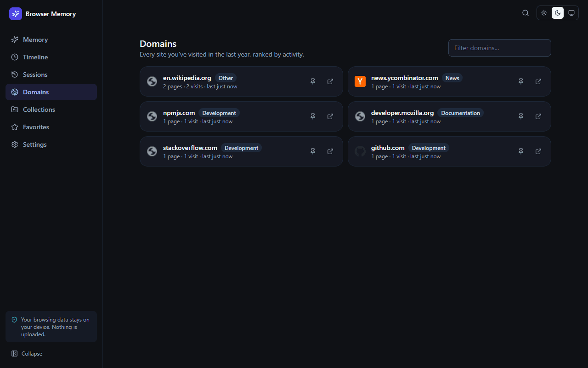
Task: Pin the developer.mozilla.org domain
Action: (521, 116)
